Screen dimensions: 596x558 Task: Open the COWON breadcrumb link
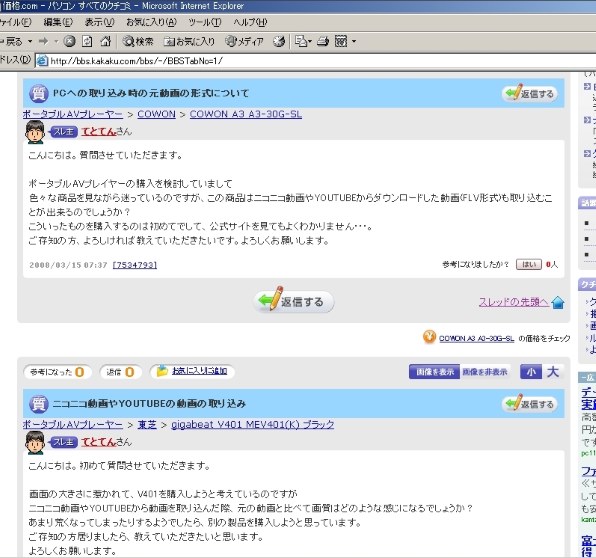(x=156, y=114)
